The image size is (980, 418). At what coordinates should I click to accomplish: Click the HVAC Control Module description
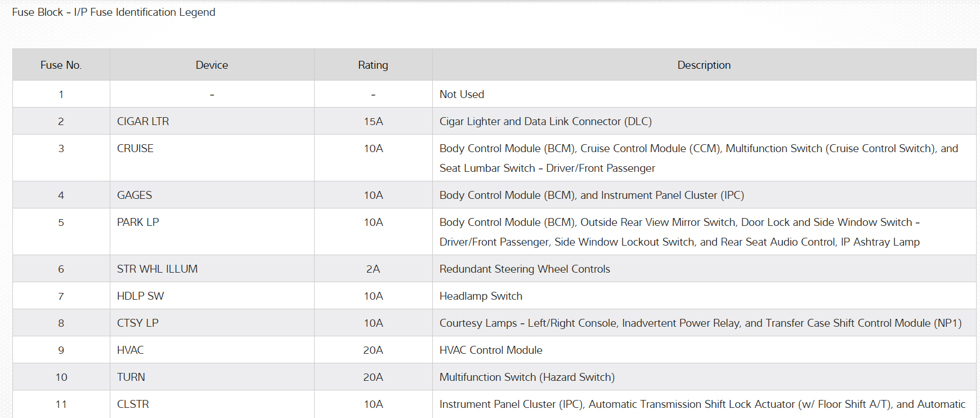coord(491,350)
